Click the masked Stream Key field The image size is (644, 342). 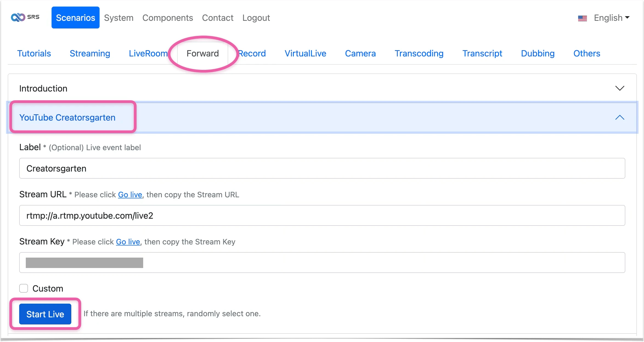322,263
